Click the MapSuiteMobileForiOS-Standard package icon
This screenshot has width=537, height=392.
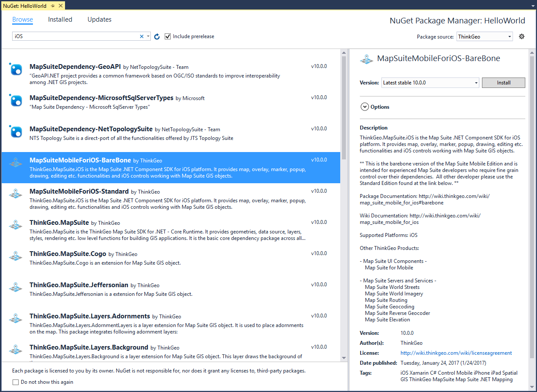tap(16, 194)
